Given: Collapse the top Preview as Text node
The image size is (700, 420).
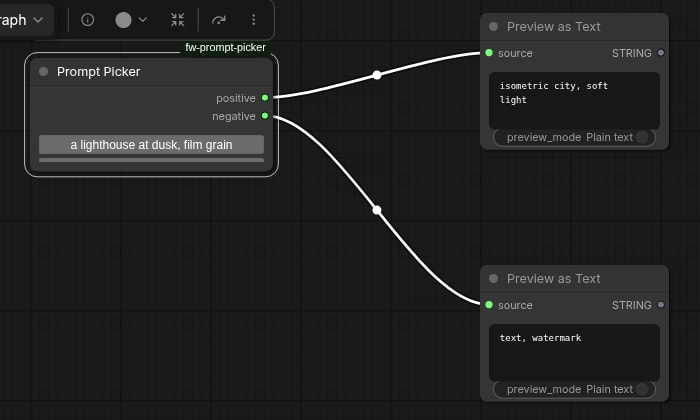Looking at the screenshot, I should [493, 26].
